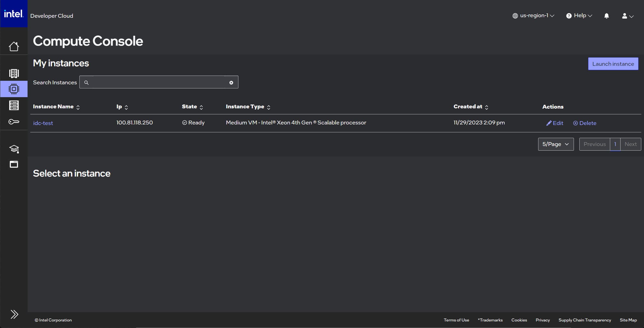This screenshot has height=328, width=644.
Task: Open the graduation cap learning icon
Action: tap(14, 149)
